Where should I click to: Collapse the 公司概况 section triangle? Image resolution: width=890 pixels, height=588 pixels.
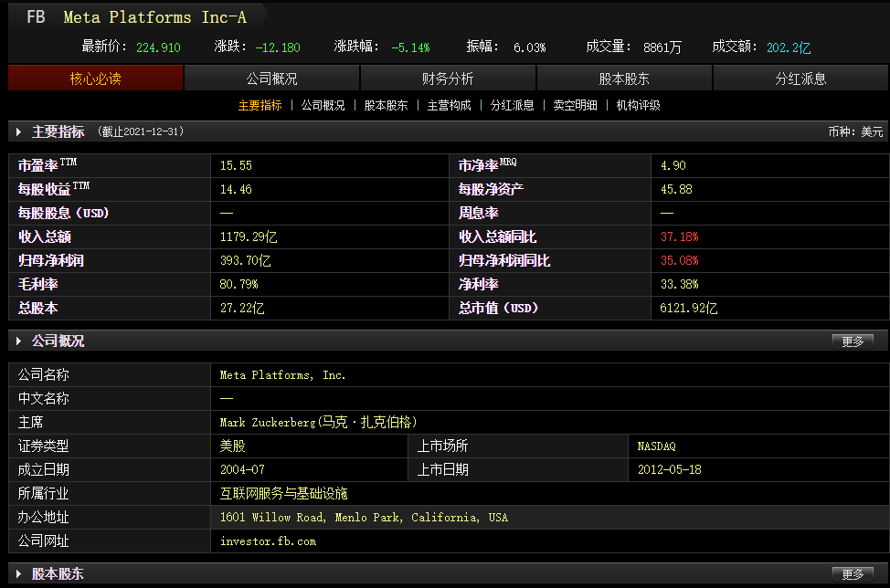click(x=18, y=341)
